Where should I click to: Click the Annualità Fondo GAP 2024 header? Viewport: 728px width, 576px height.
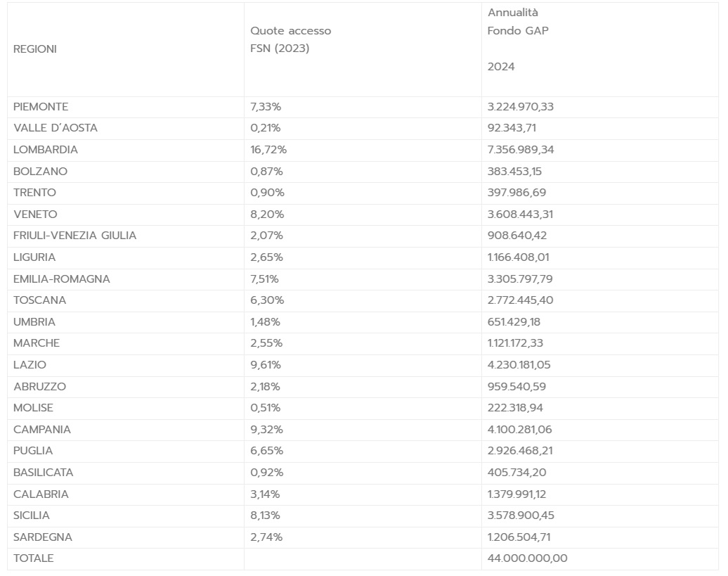pos(518,40)
